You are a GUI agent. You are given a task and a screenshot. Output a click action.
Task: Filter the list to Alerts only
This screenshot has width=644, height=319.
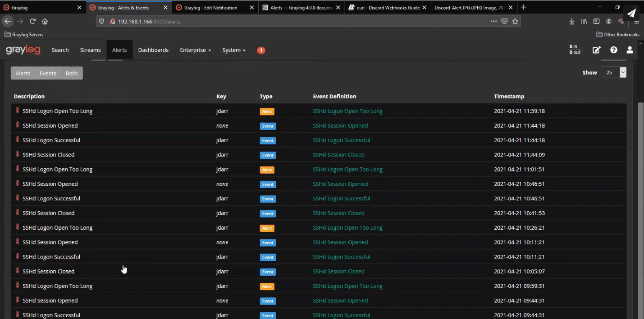click(23, 74)
